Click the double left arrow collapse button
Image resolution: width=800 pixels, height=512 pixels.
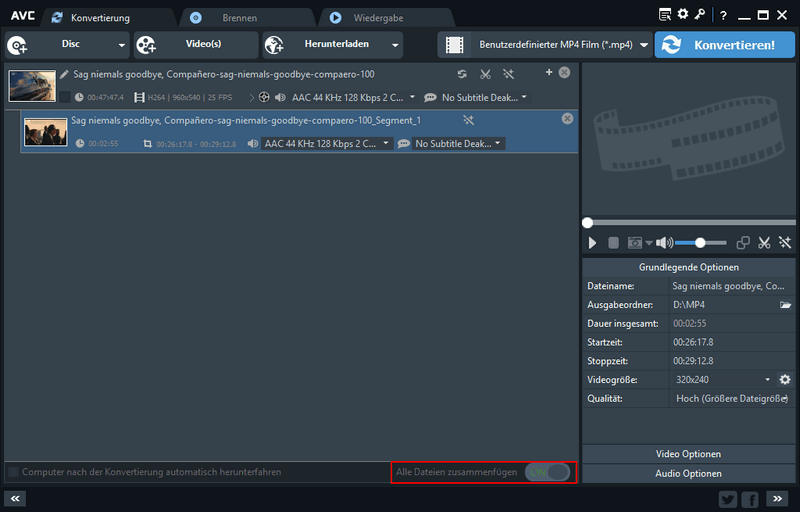tap(15, 499)
